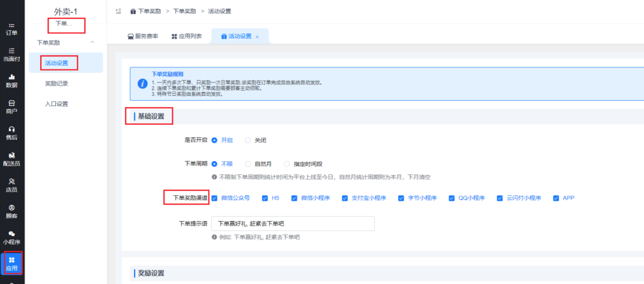Click the 下单提示语 text input field
644x284 pixels.
pos(292,224)
